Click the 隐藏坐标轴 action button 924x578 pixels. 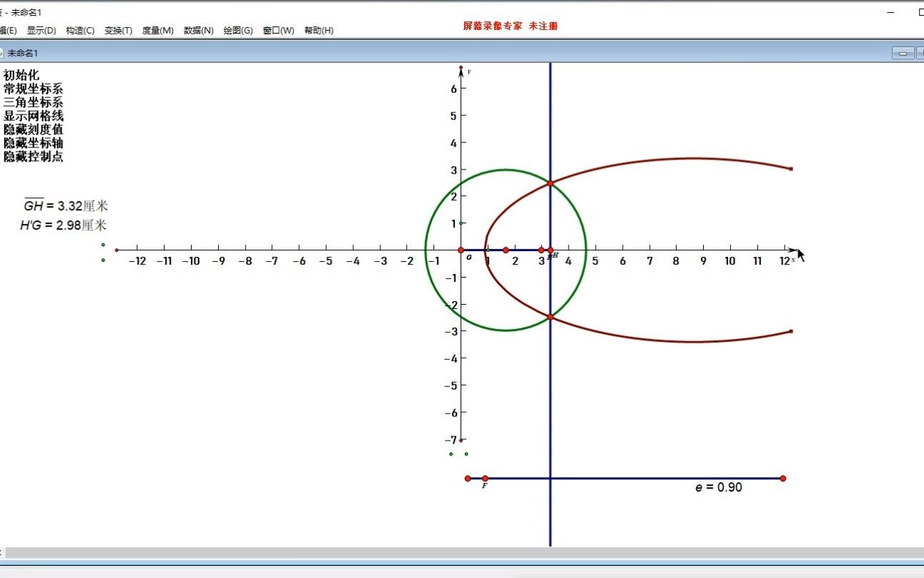(34, 143)
